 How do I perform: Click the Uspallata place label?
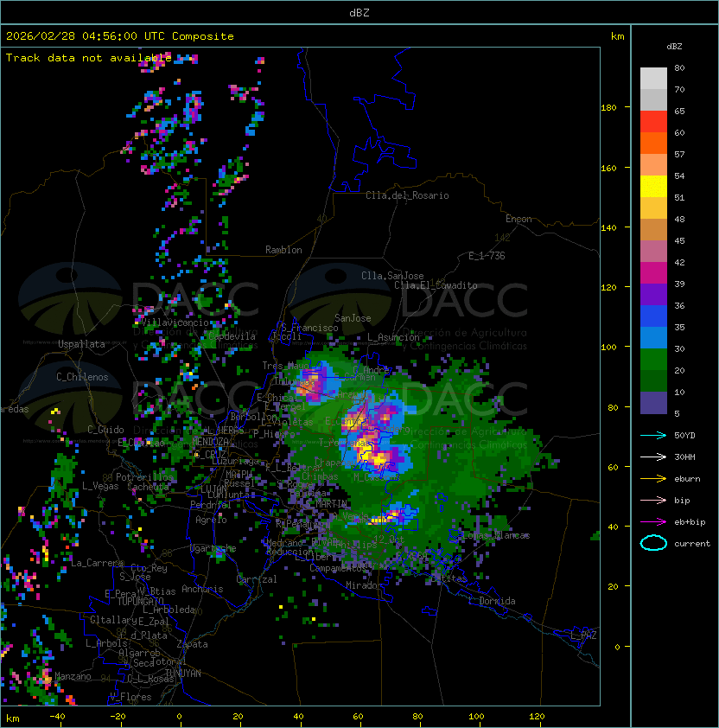click(x=82, y=344)
